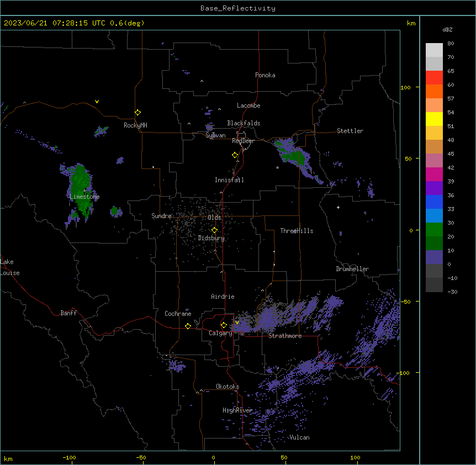The image size is (476, 465).
Task: Click the Ponoka city label
Action: [265, 75]
